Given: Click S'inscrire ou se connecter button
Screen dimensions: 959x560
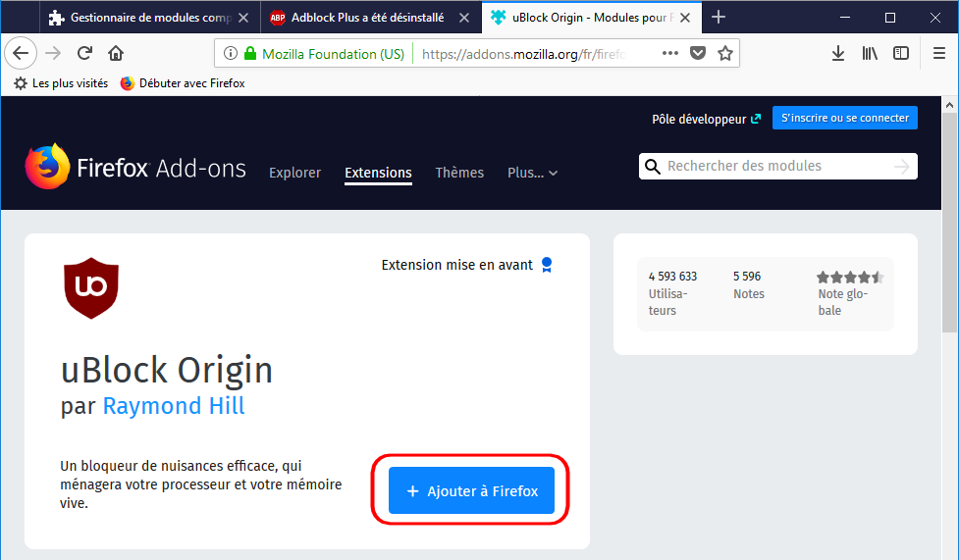Looking at the screenshot, I should tap(844, 118).
